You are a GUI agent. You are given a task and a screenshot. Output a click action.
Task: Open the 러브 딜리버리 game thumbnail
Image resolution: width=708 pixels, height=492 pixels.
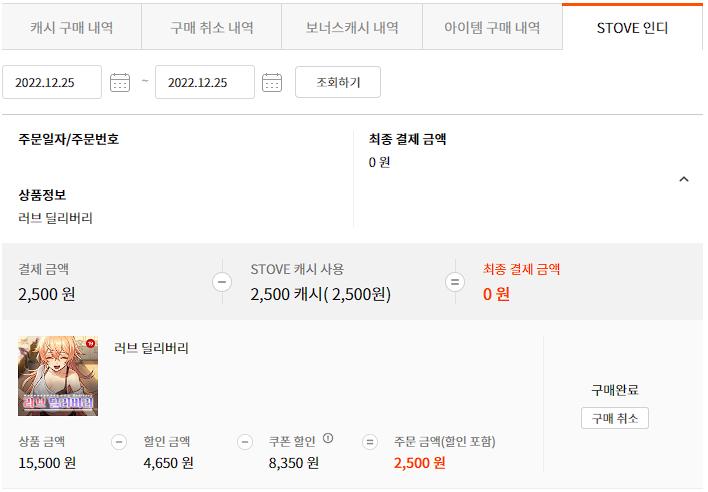tap(58, 375)
